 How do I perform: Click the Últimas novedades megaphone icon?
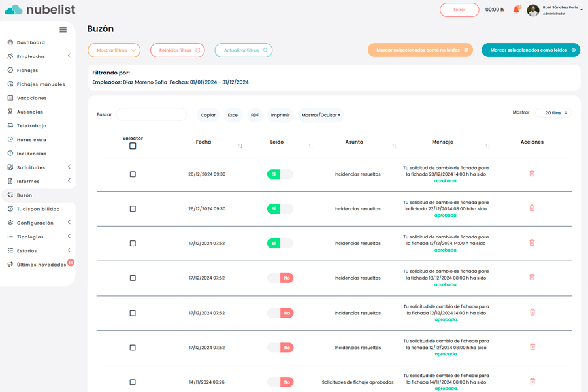pos(10,265)
